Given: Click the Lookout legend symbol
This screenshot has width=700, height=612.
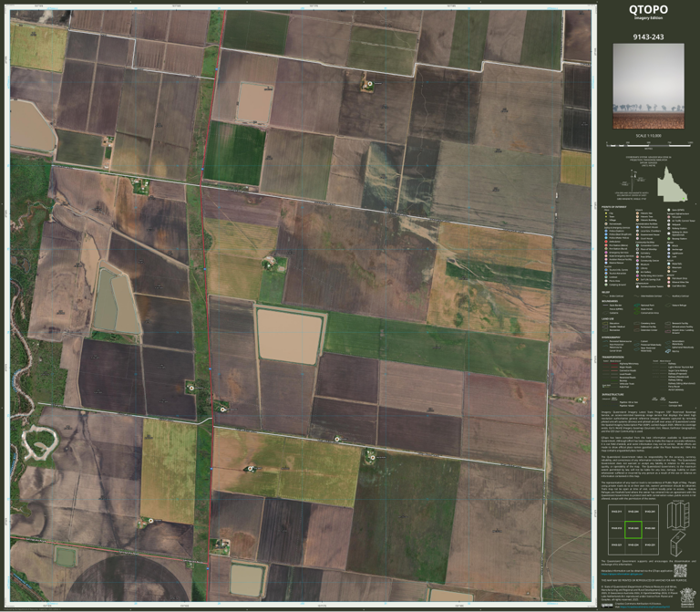Looking at the screenshot, I should pyautogui.click(x=606, y=277).
